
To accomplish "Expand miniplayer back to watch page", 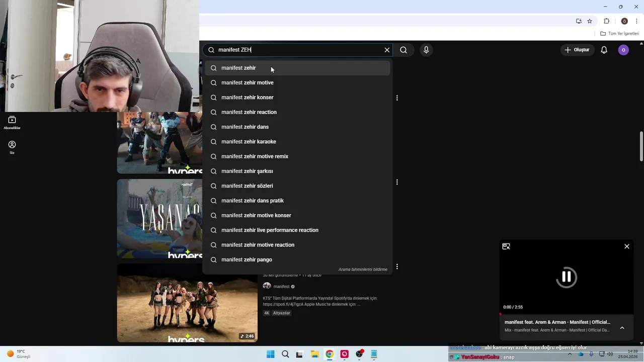I will tap(506, 246).
